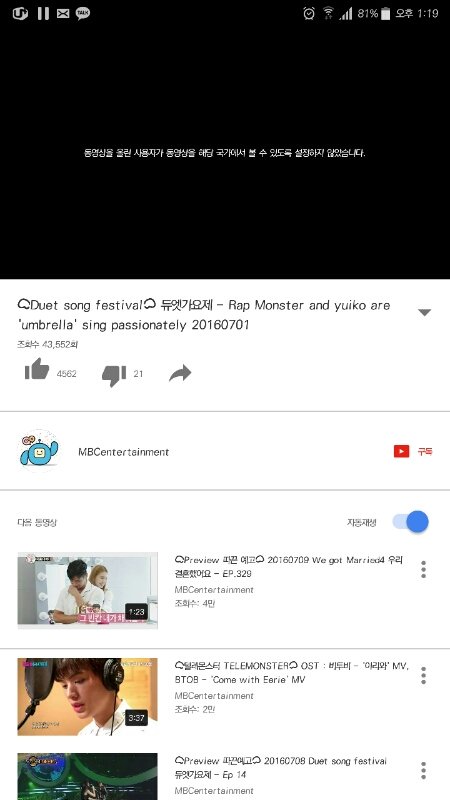Image resolution: width=450 pixels, height=800 pixels.
Task: Tap the Talk chat notification icon
Action: tap(83, 14)
